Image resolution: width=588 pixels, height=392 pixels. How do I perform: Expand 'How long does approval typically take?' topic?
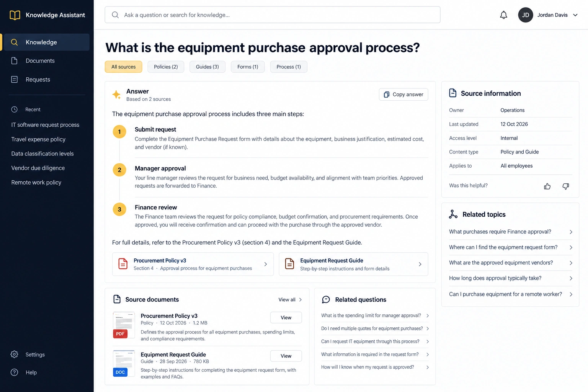(511, 278)
